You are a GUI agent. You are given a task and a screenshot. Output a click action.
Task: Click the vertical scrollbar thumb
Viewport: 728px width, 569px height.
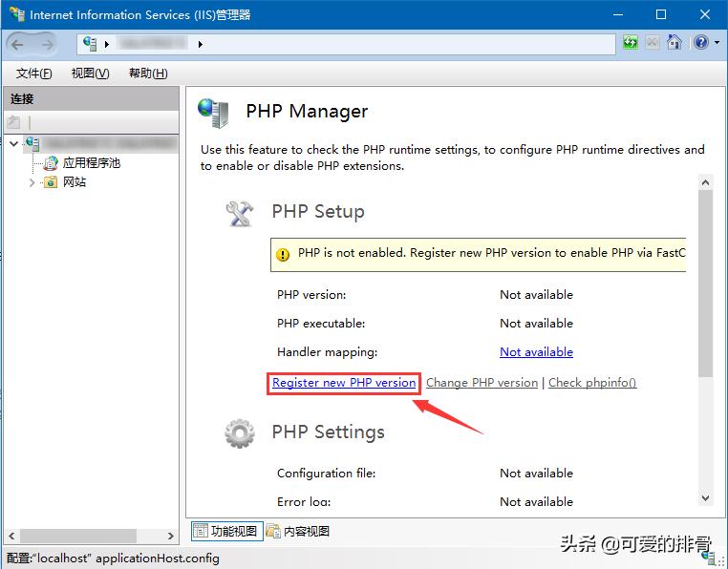click(x=705, y=284)
